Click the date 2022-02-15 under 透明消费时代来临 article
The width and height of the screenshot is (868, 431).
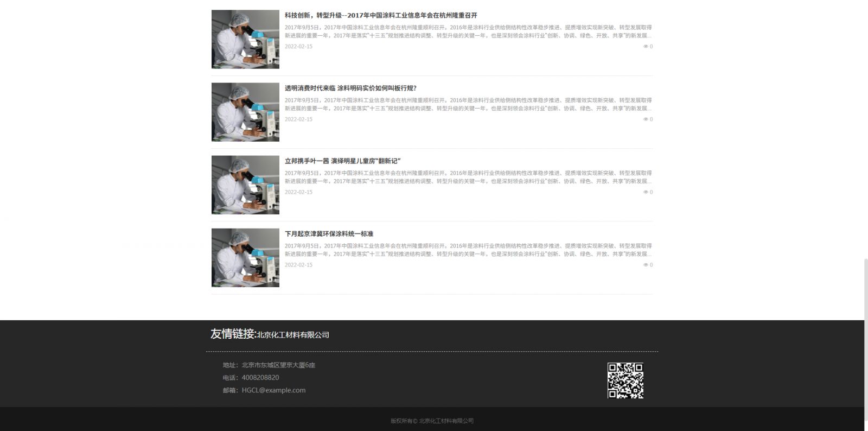(298, 119)
